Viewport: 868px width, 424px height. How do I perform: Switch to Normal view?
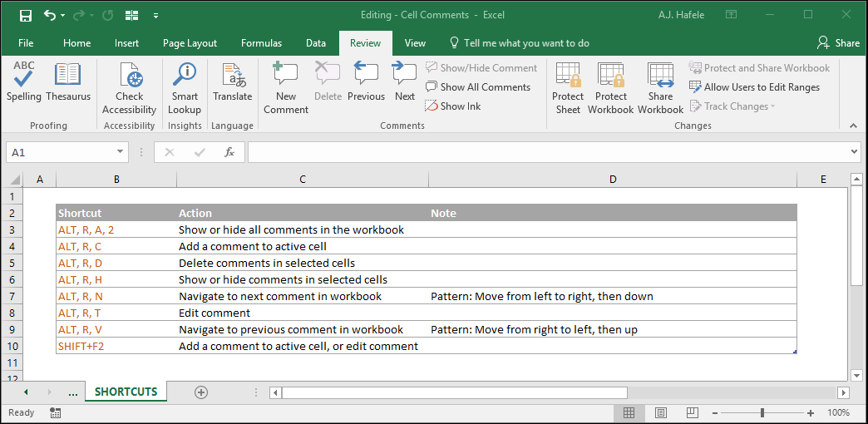tap(629, 413)
